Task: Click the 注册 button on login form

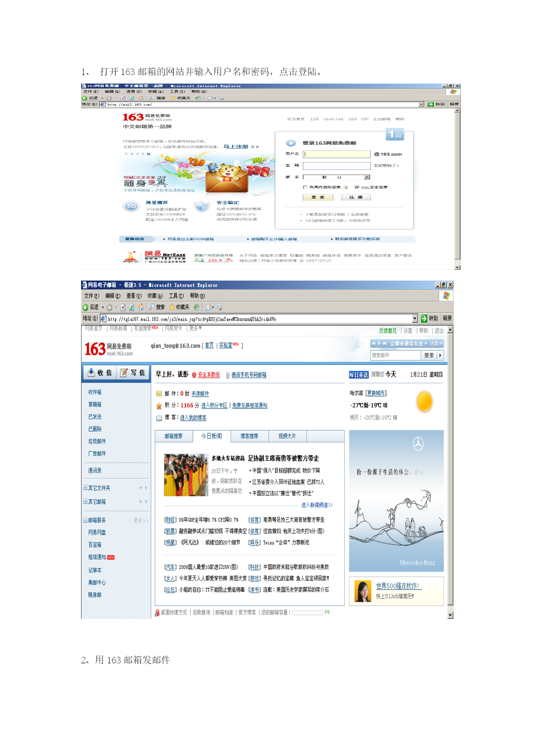Action: 356,197
